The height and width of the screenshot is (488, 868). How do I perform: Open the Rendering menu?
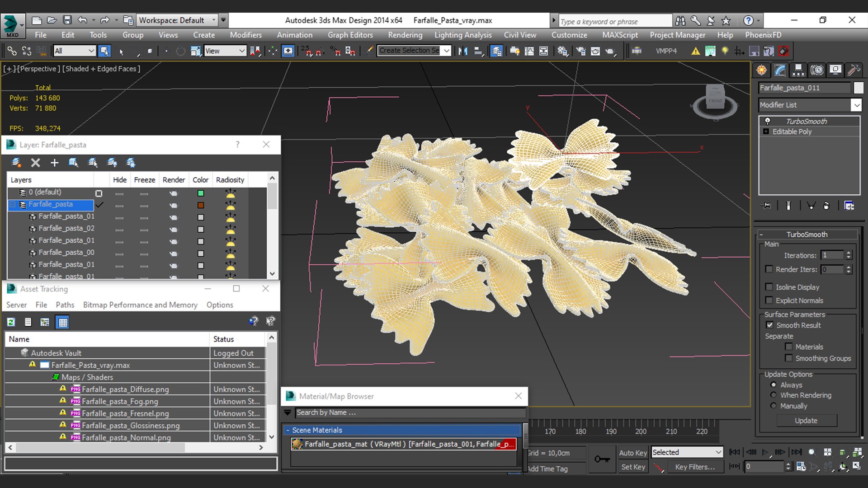click(x=405, y=35)
